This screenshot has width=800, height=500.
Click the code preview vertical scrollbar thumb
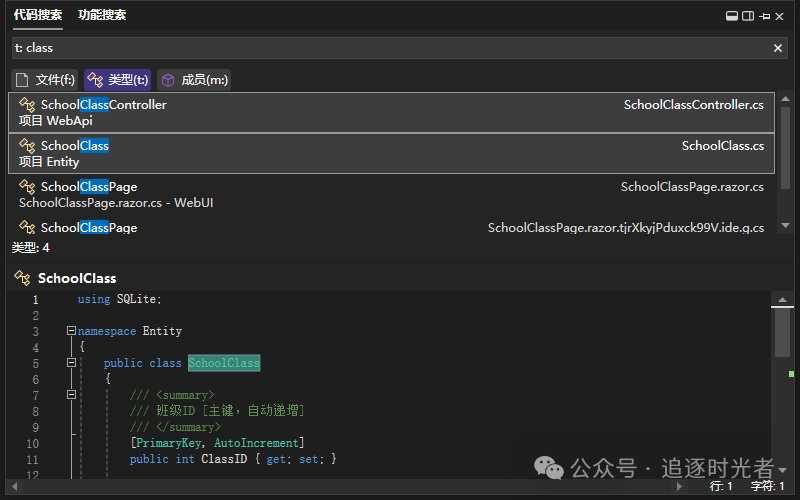click(782, 332)
